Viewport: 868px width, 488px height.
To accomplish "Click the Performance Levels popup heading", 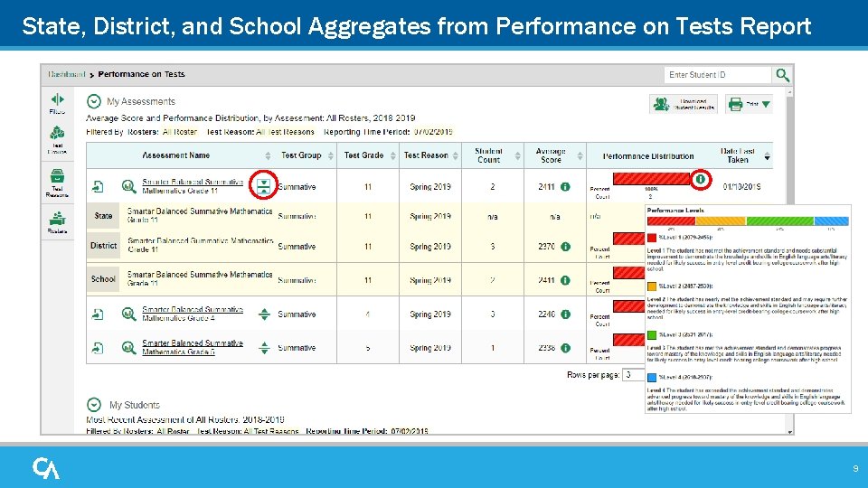I will tap(675, 211).
